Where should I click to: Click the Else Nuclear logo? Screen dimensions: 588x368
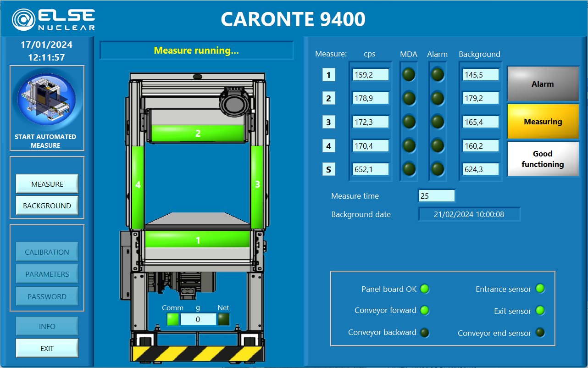click(x=54, y=20)
